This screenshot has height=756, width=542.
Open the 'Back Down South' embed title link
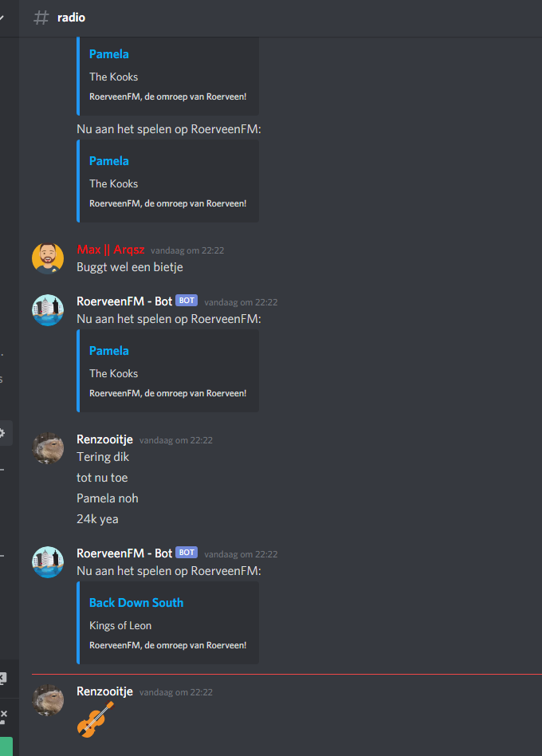click(136, 603)
